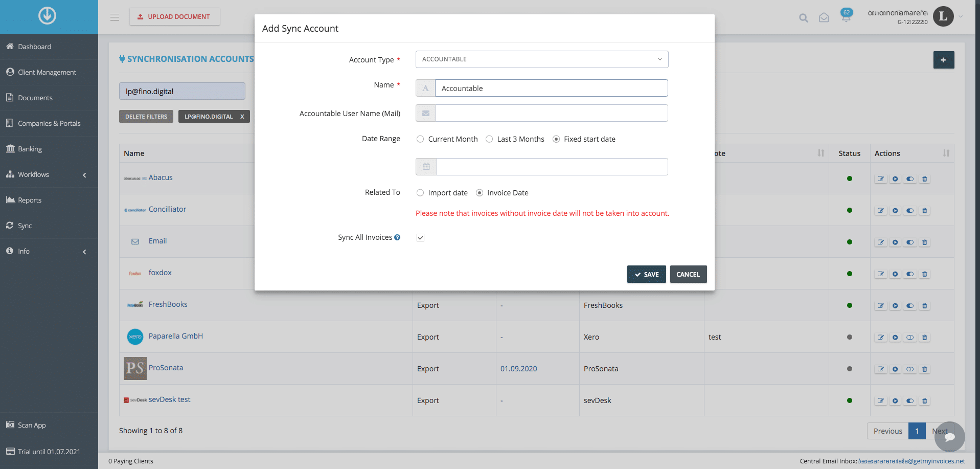
Task: Delete the FreshBooks sync account
Action: [924, 306]
